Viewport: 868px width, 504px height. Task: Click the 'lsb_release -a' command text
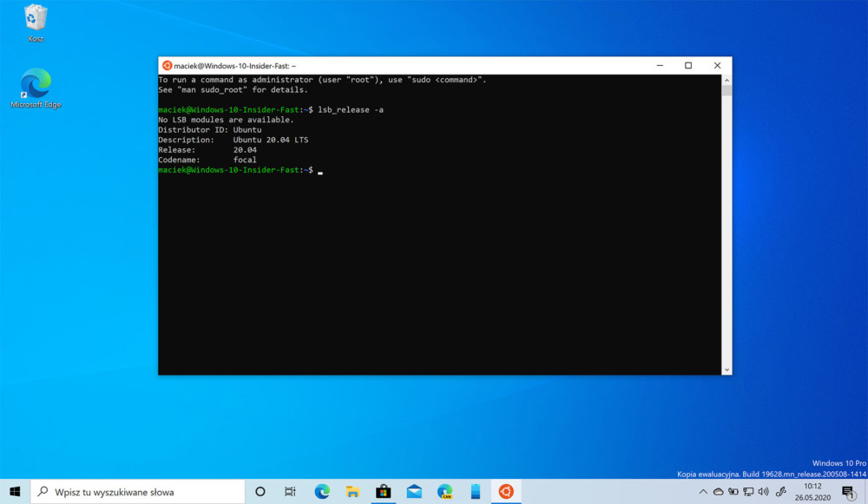[351, 110]
